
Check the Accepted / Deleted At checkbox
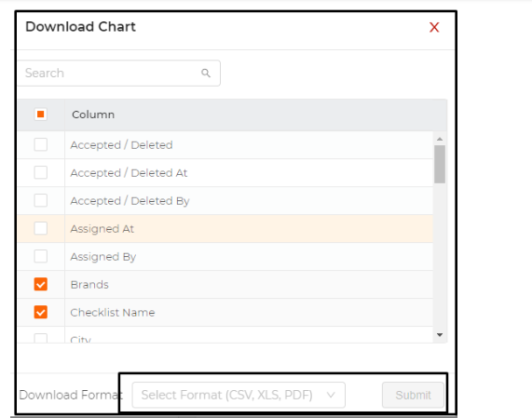(40, 172)
